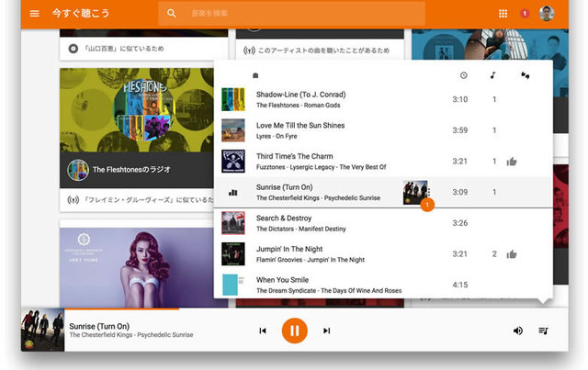This screenshot has height=370, width=588.
Task: Click the 3:10 duration for Shadow-Line
Action: coord(459,99)
